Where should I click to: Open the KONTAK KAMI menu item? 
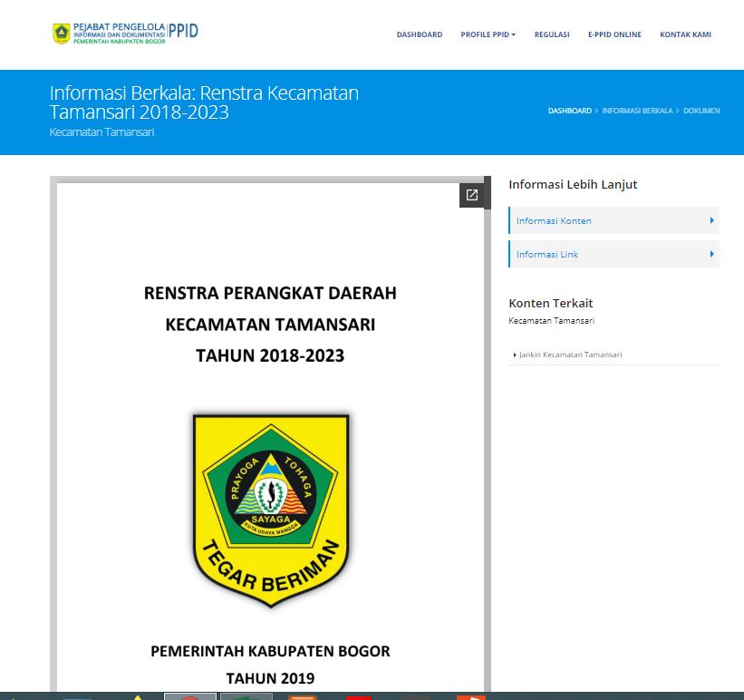[686, 34]
